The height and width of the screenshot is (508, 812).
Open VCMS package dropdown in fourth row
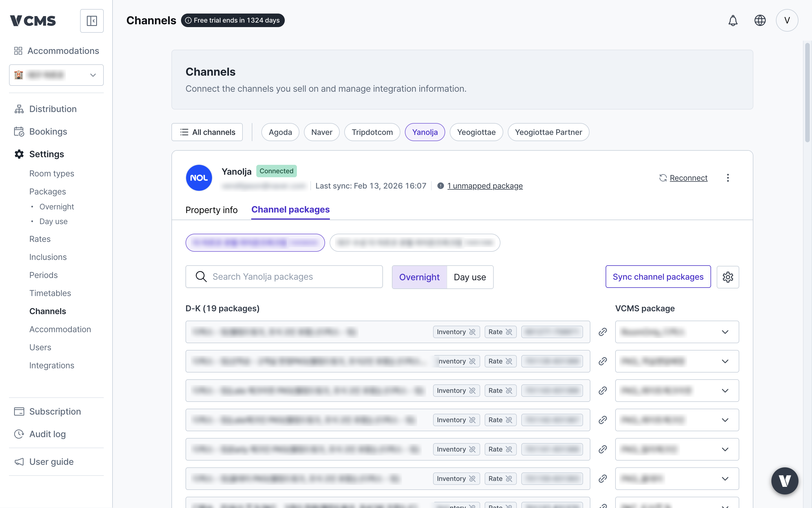[677, 420]
